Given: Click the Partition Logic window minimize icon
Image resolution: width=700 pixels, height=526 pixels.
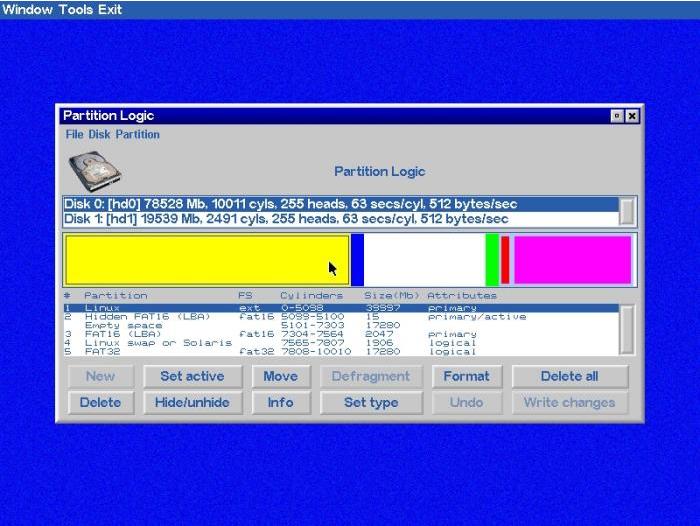Looking at the screenshot, I should point(617,116).
